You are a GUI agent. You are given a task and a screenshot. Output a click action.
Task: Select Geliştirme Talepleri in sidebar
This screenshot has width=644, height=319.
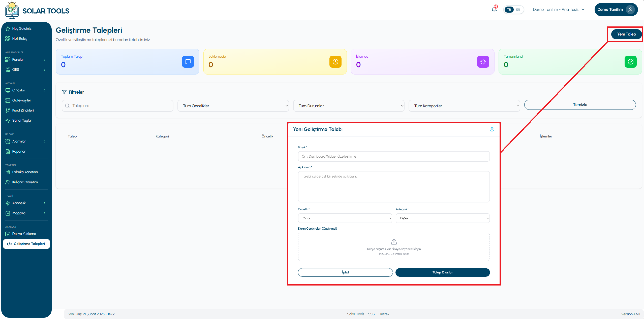pyautogui.click(x=26, y=244)
